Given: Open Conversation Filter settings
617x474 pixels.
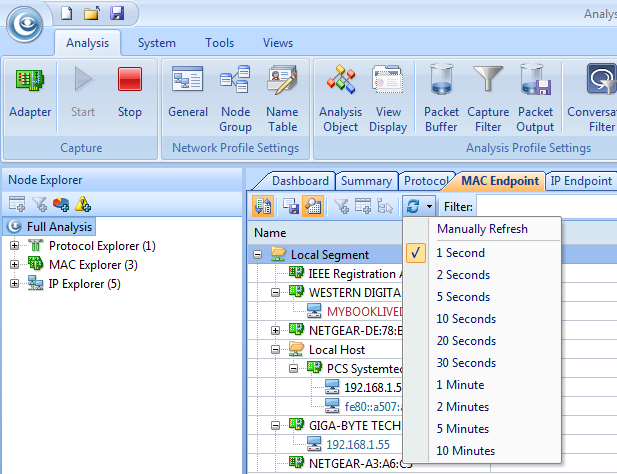Looking at the screenshot, I should tap(592, 98).
